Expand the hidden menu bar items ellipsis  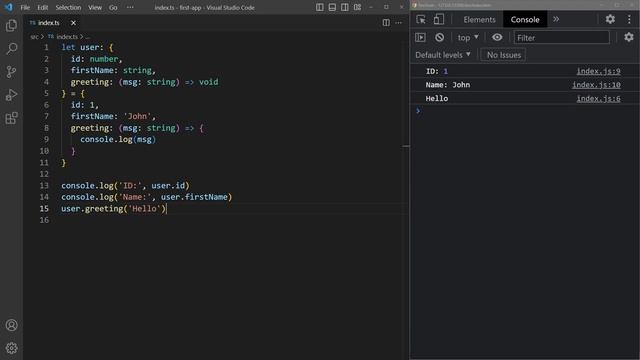(x=130, y=7)
